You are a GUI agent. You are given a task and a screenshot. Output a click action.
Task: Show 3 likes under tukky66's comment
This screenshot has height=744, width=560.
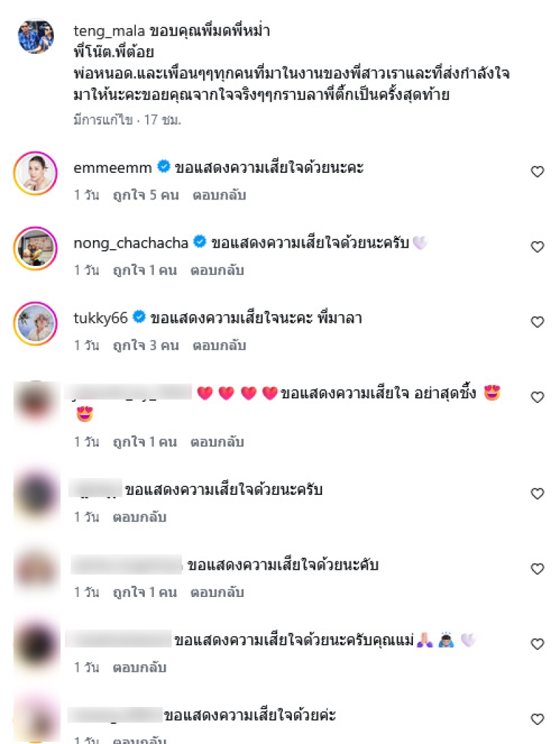pyautogui.click(x=146, y=346)
